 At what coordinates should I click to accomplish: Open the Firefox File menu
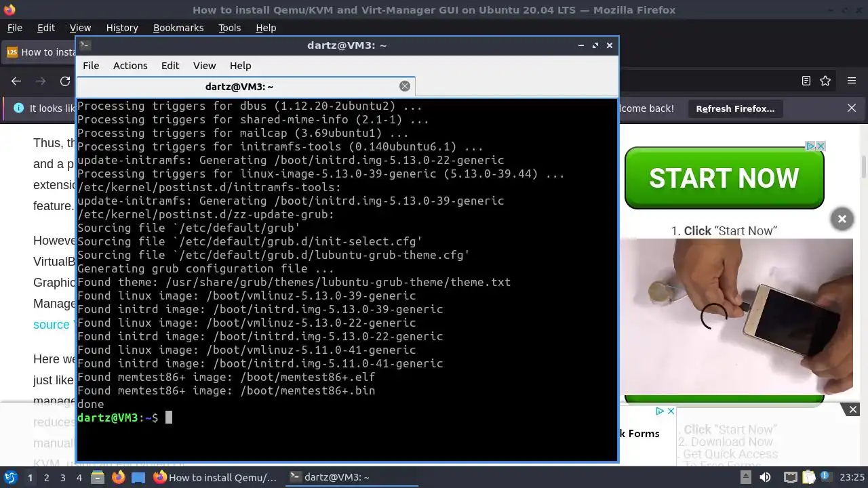(15, 28)
